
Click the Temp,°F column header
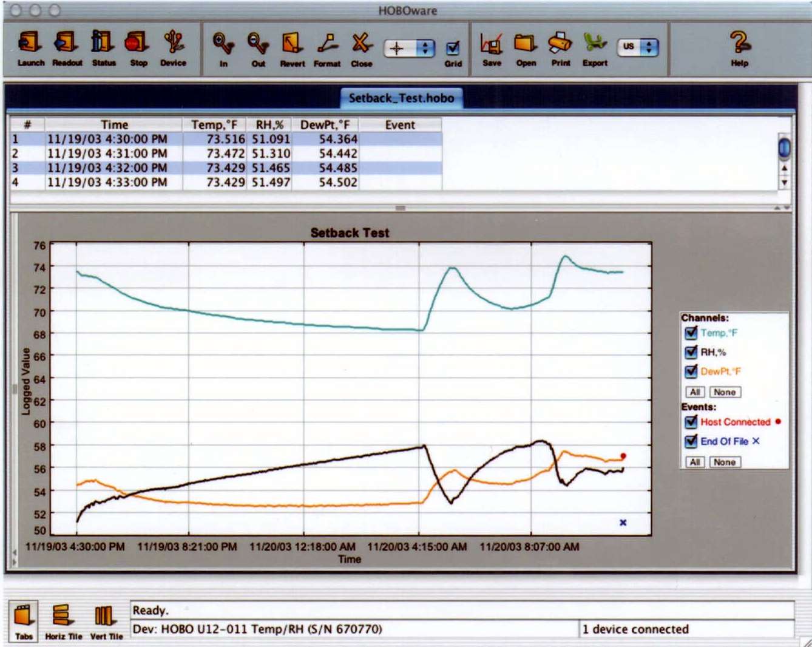click(x=214, y=124)
